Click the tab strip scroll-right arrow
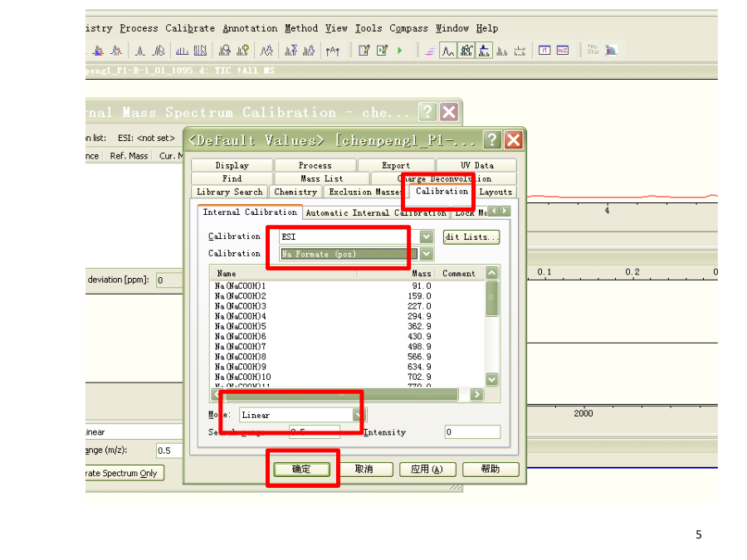Screen dimensions: 747x560 click(x=505, y=211)
